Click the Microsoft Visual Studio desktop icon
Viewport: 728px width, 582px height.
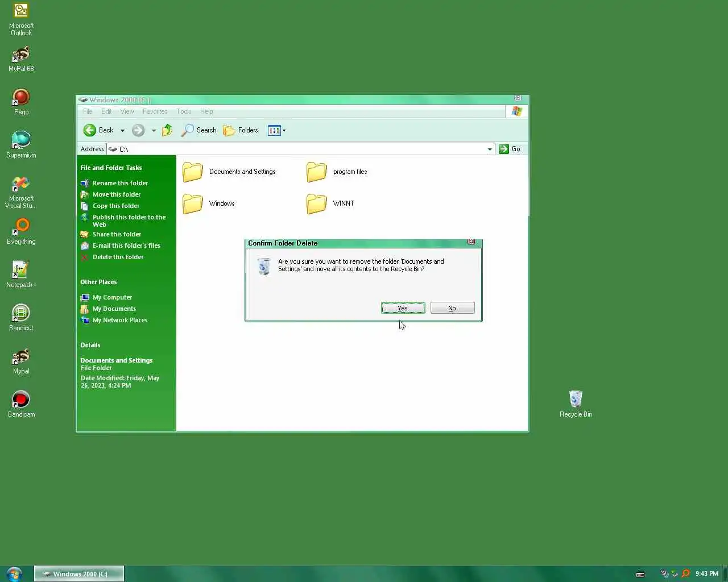(x=21, y=193)
